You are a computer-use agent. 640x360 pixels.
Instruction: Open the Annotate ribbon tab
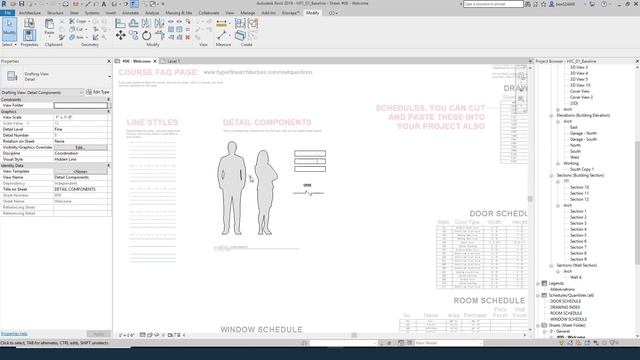[x=131, y=13]
